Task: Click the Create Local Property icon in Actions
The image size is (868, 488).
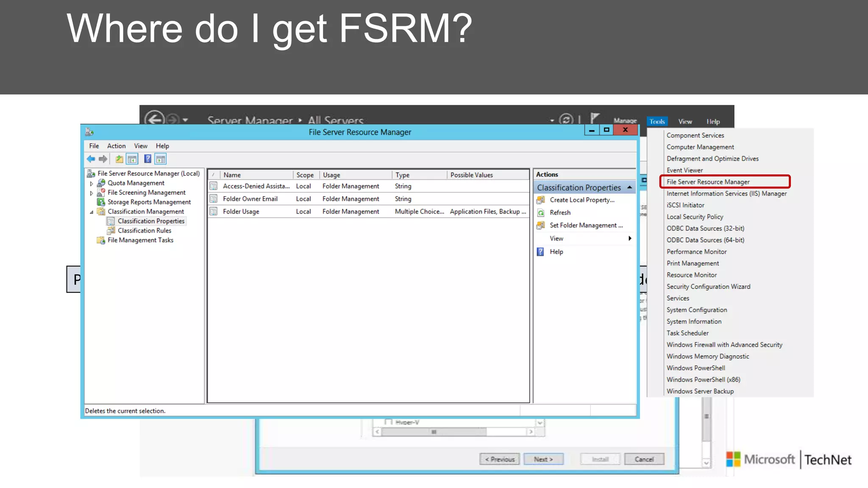Action: [x=541, y=200]
